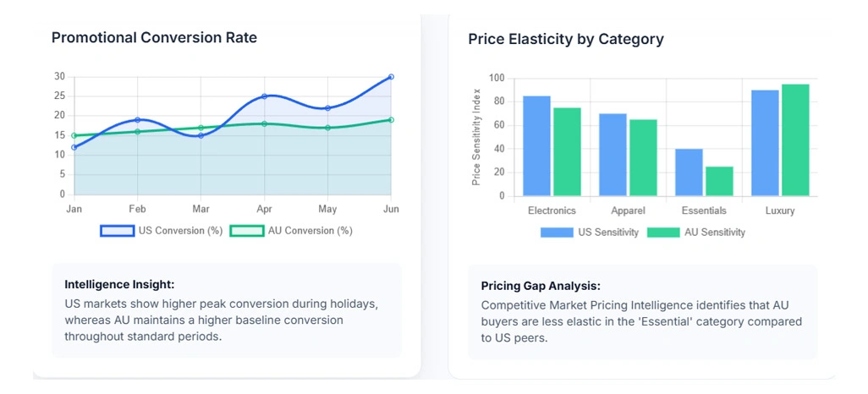Toggle the US Conversion (%) legend label
868x394 pixels.
pos(179,230)
